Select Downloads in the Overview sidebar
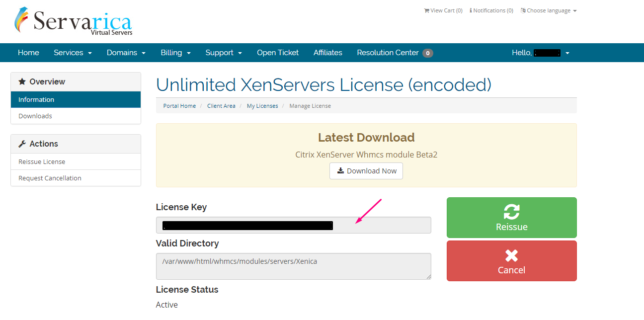Screen dimensions: 644x320 click(x=76, y=116)
